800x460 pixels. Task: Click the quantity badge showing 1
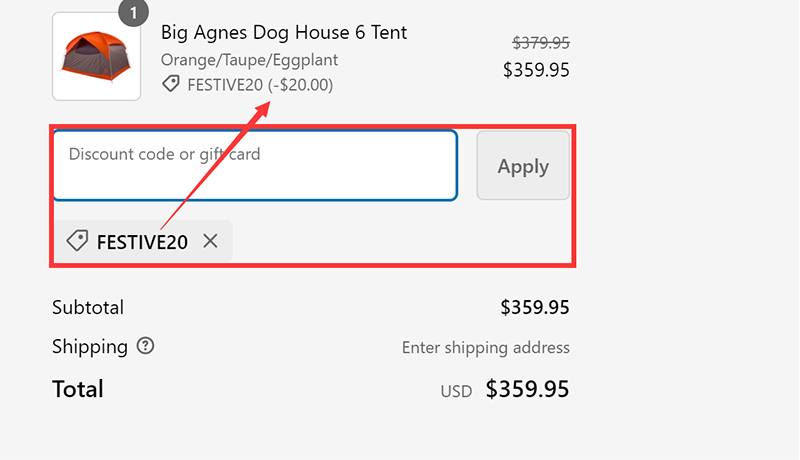tap(134, 12)
